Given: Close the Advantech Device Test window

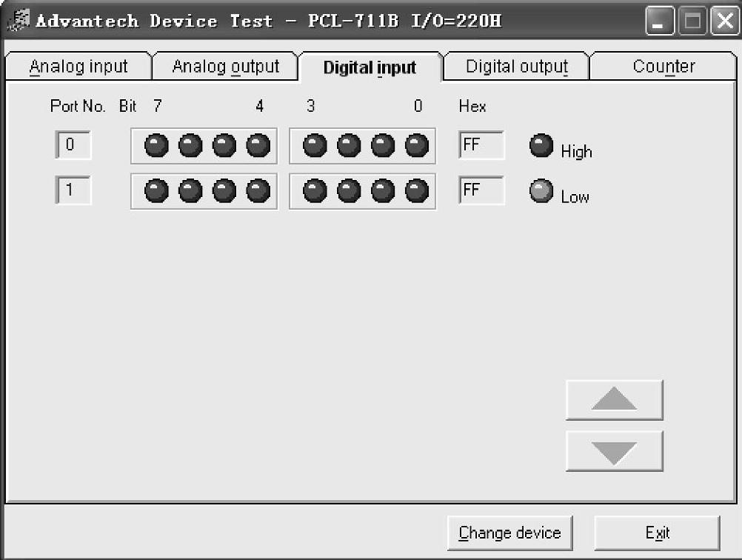Looking at the screenshot, I should point(725,21).
